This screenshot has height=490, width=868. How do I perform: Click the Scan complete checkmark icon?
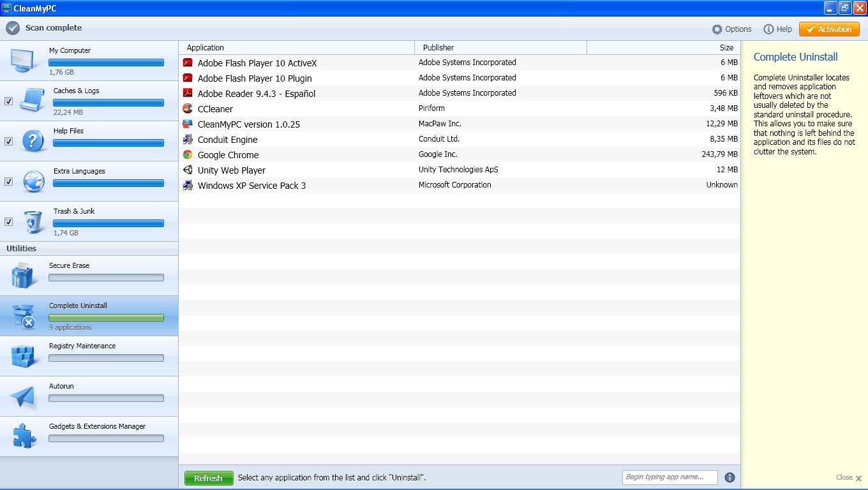(x=13, y=28)
